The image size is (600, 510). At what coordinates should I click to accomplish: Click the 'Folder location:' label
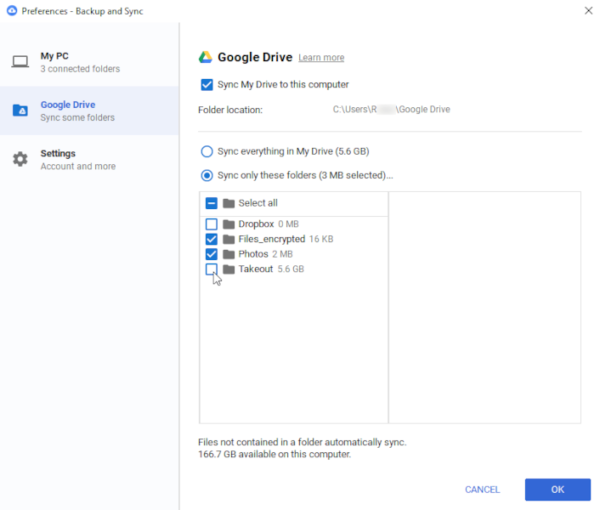coord(230,110)
